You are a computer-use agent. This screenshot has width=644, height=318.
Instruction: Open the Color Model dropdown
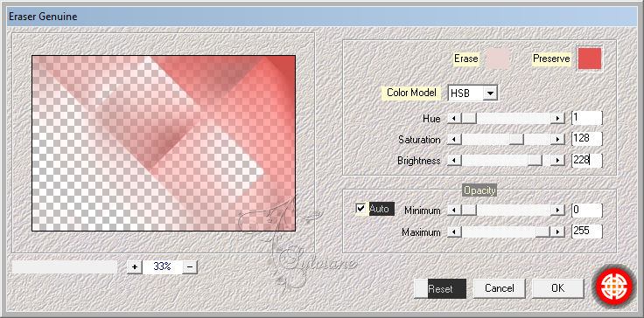tap(472, 93)
